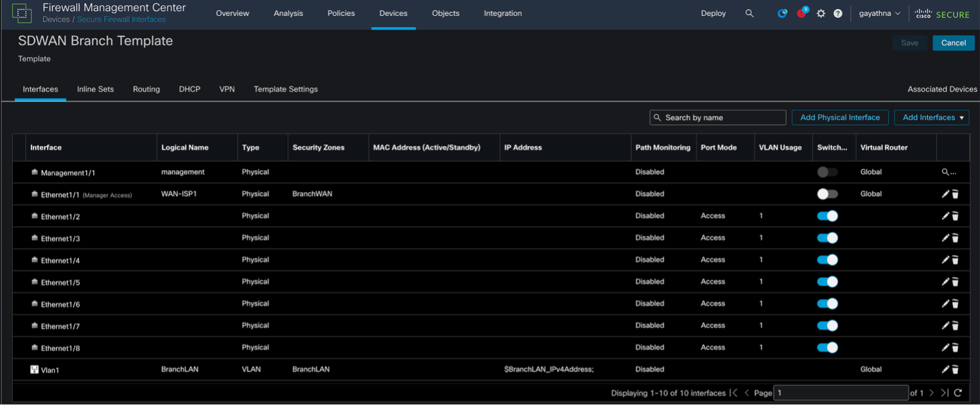The height and width of the screenshot is (406, 980).
Task: Click the Search by name field
Action: [x=718, y=117]
